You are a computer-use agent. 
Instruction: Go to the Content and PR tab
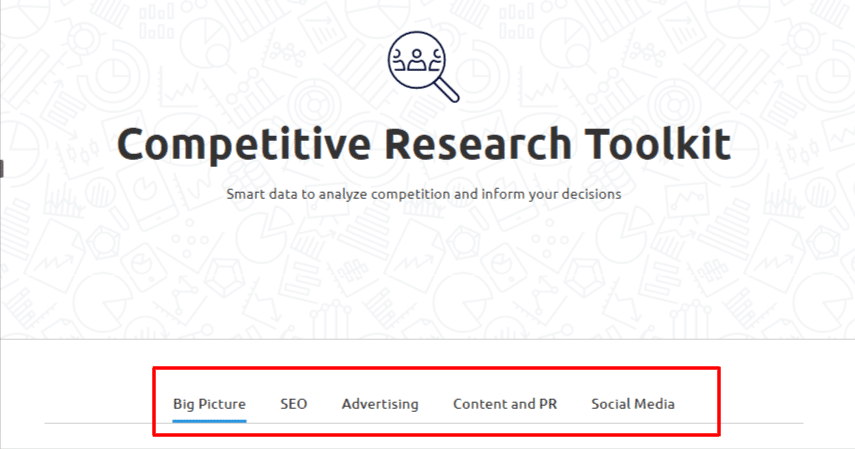pos(504,404)
